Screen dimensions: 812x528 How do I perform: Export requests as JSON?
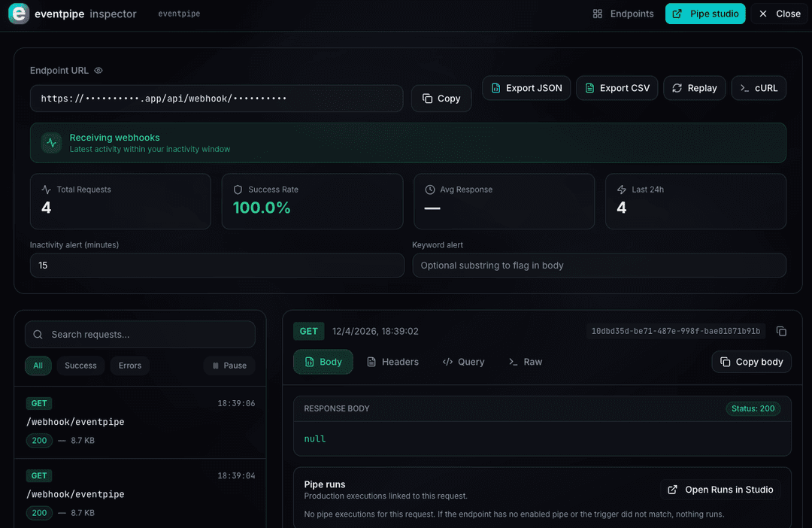coord(526,88)
